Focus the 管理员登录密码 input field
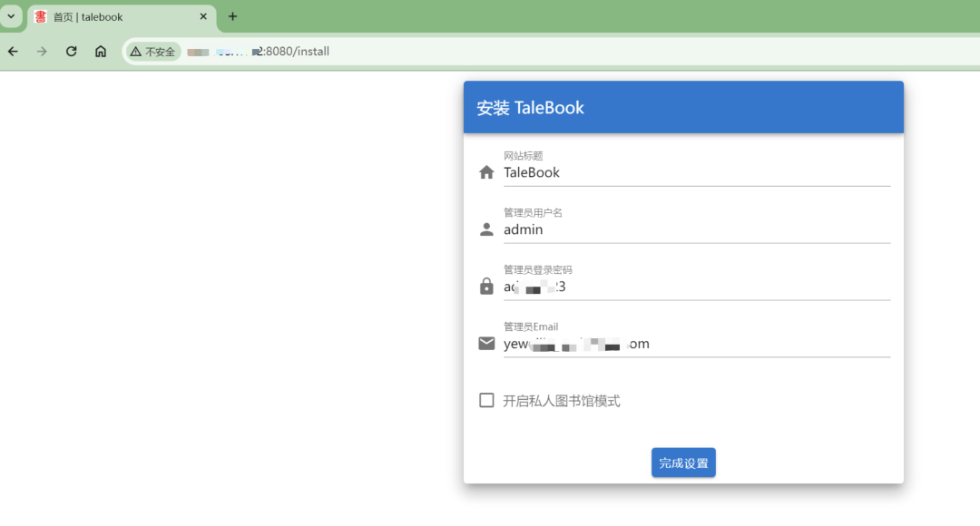The height and width of the screenshot is (526, 980). click(x=697, y=287)
